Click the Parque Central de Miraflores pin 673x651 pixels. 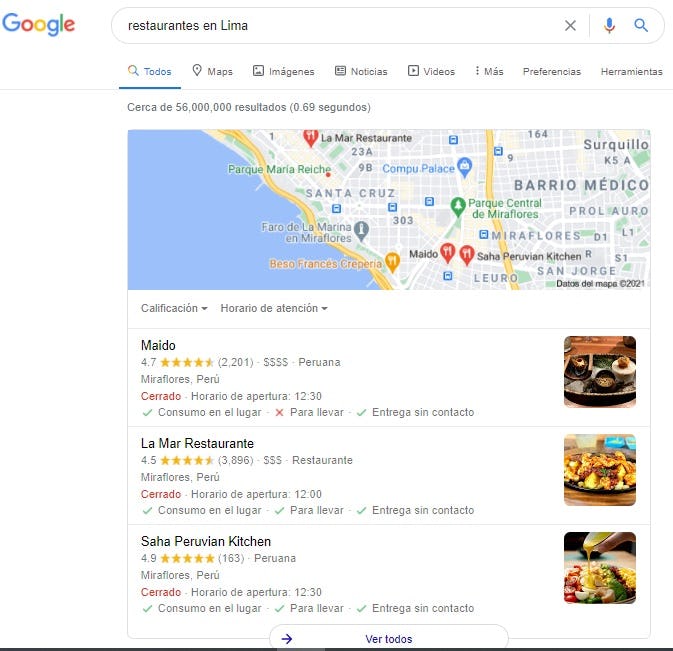[458, 207]
